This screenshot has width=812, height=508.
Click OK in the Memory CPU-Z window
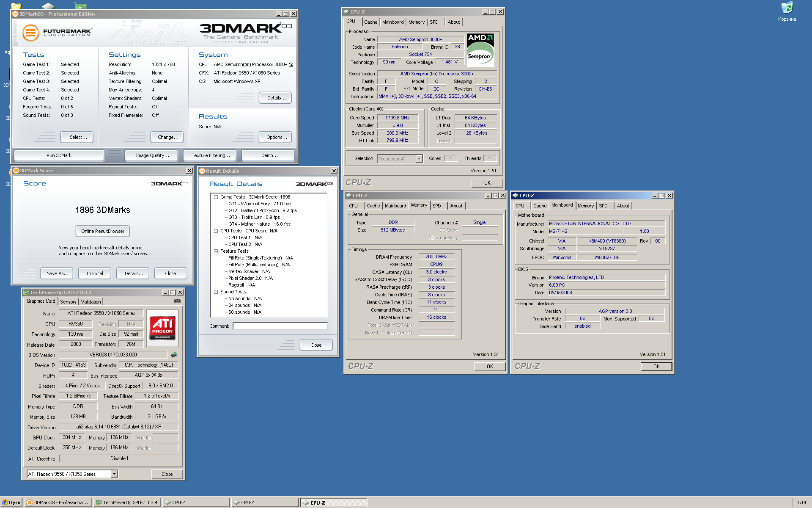pos(490,367)
